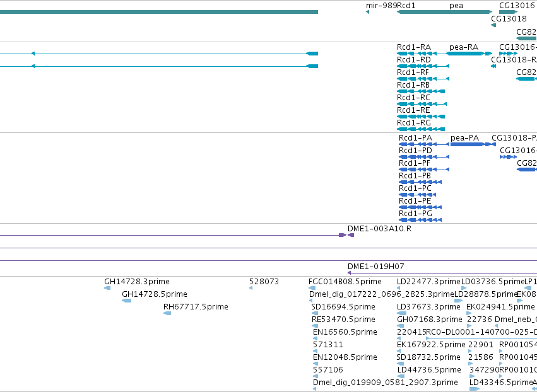Select the Rcd1-PG protein label
The image size is (537, 392).
tap(415, 214)
